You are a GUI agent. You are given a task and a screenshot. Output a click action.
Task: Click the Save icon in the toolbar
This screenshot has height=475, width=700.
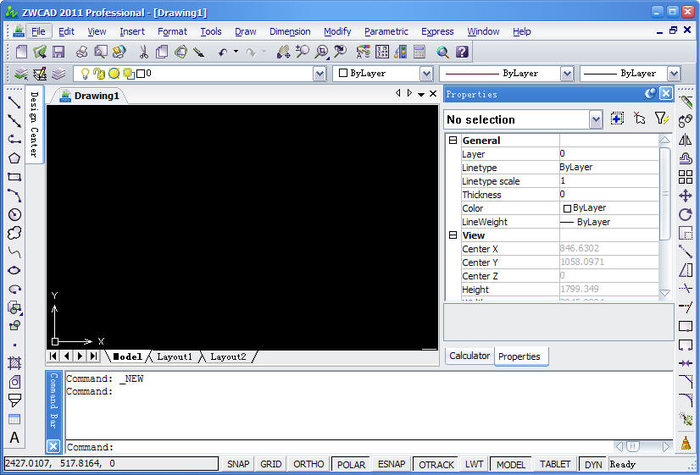(59, 51)
